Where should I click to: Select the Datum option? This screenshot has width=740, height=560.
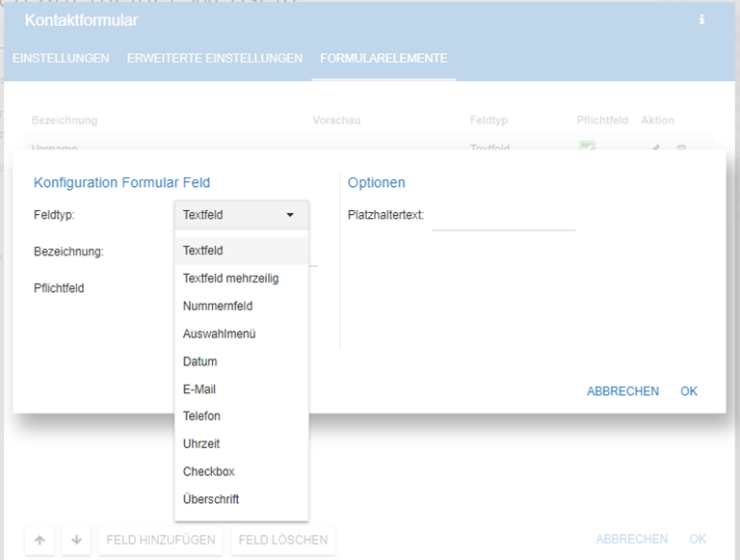(x=199, y=361)
